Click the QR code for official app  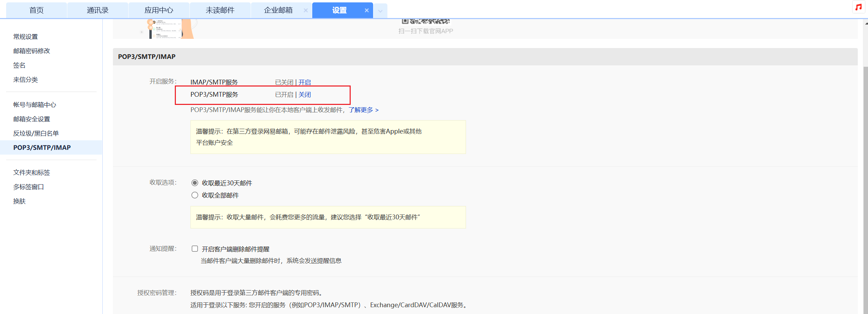point(426,21)
